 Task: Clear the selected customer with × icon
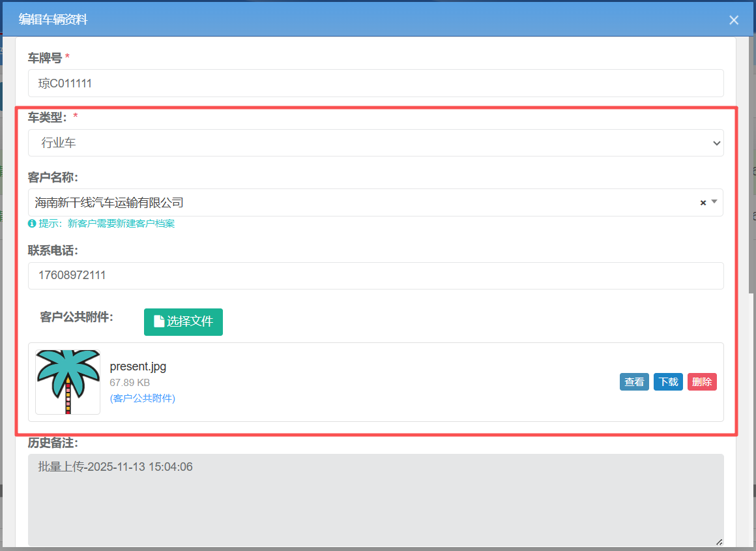tap(703, 203)
